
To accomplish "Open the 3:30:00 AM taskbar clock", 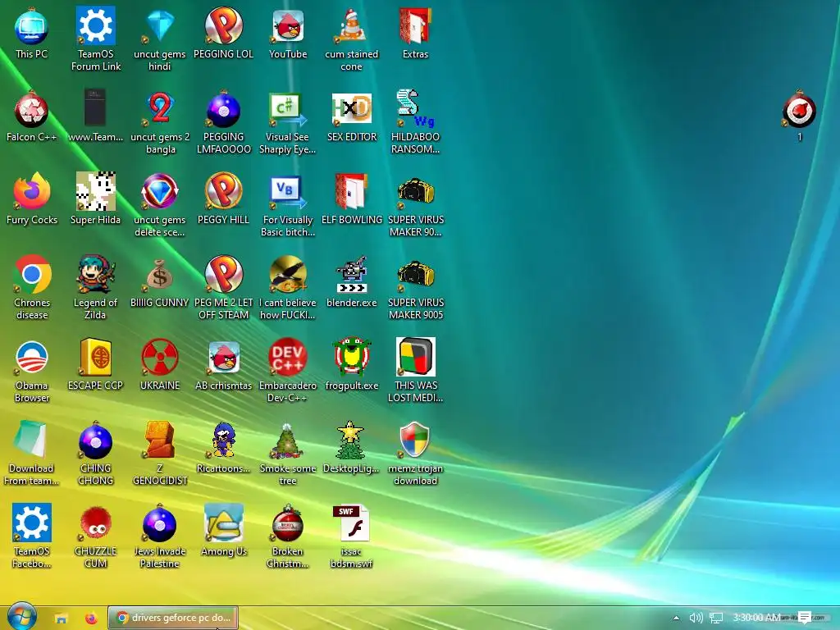I will [x=756, y=618].
